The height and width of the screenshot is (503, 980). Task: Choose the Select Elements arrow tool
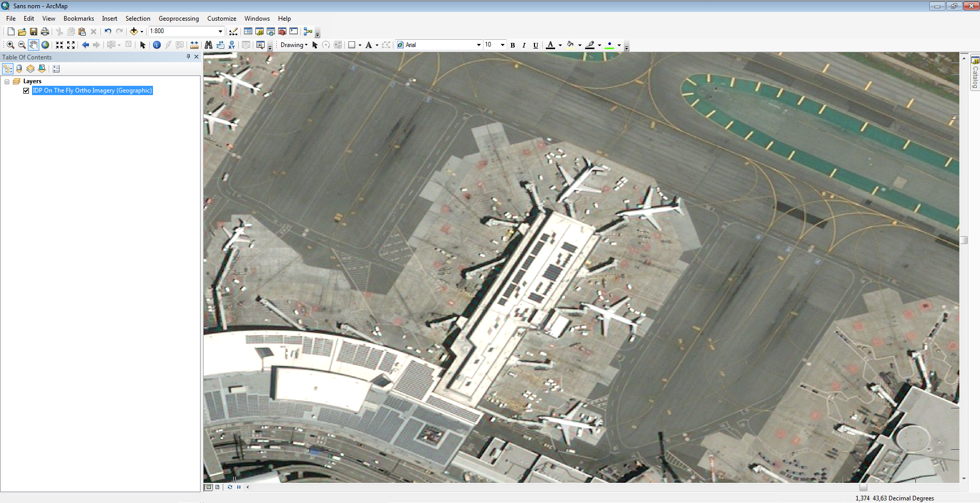click(x=143, y=45)
